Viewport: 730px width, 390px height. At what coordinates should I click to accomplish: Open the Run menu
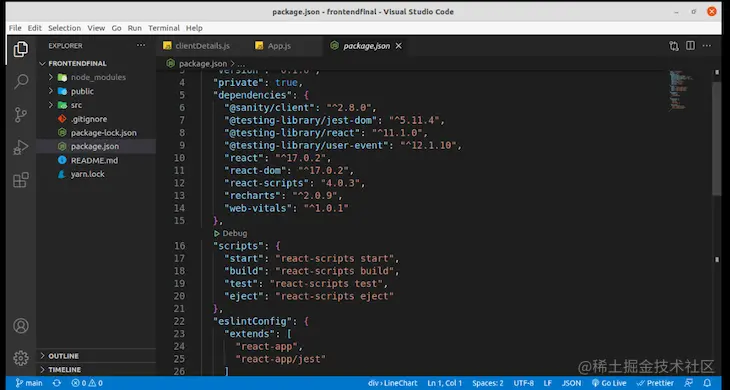pos(135,28)
